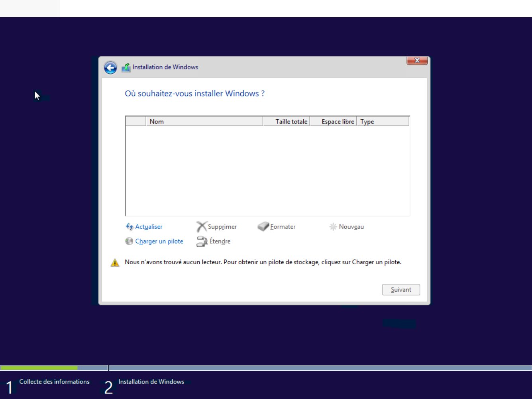Click the setup icon in title bar
Viewport: 532px width, 399px height.
pos(126,67)
